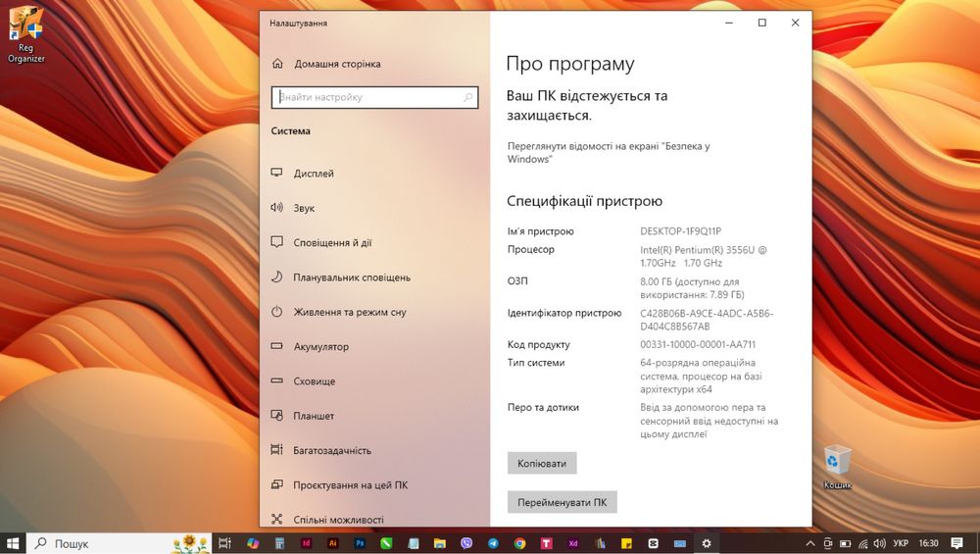Click the Перейменувати ПК button
This screenshot has height=554, width=980.
pos(562,502)
